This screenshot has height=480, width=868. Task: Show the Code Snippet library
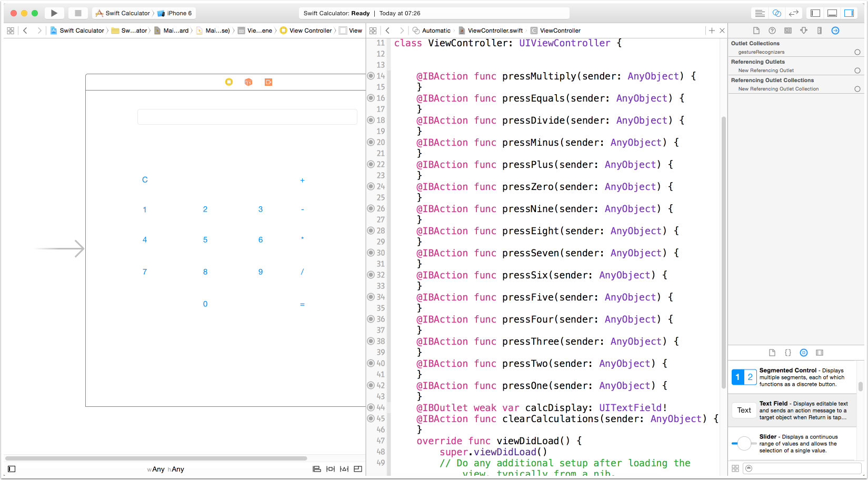tap(788, 353)
